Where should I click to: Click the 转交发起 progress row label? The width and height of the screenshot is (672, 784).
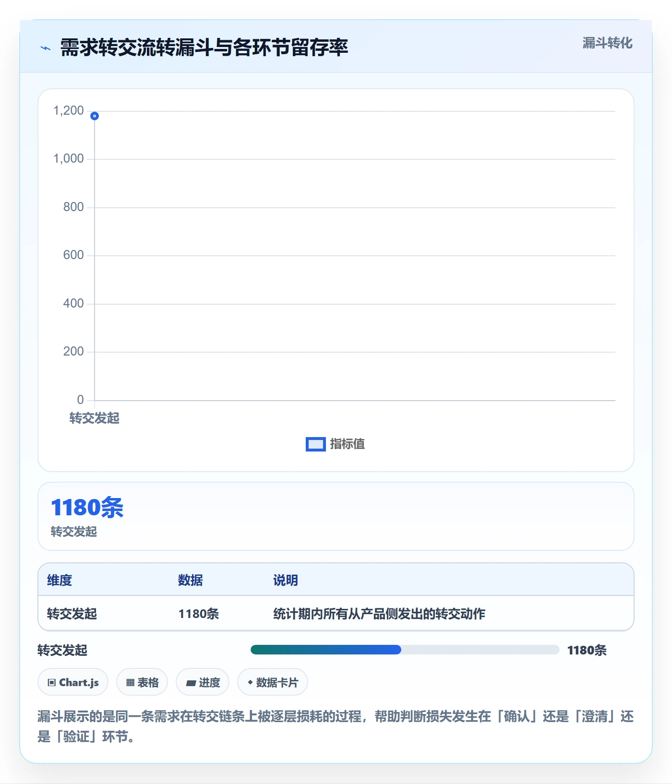point(62,650)
